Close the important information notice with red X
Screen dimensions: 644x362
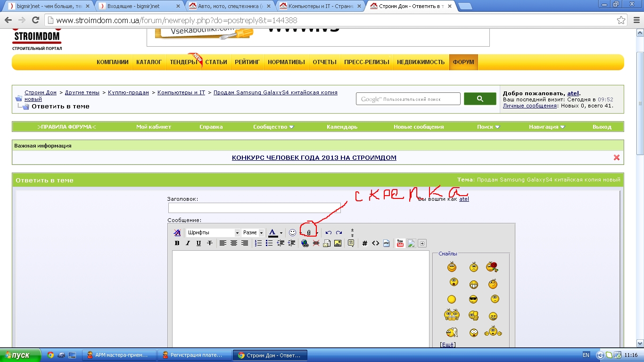pyautogui.click(x=617, y=157)
